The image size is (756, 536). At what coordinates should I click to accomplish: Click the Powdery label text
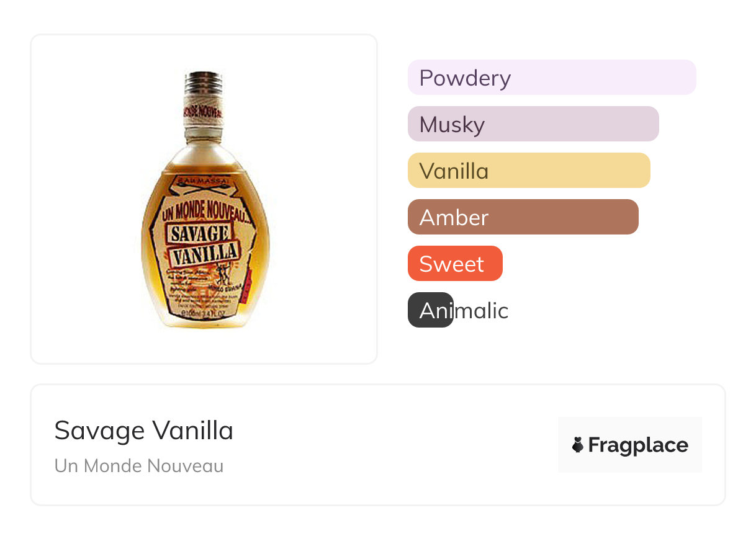(x=465, y=78)
